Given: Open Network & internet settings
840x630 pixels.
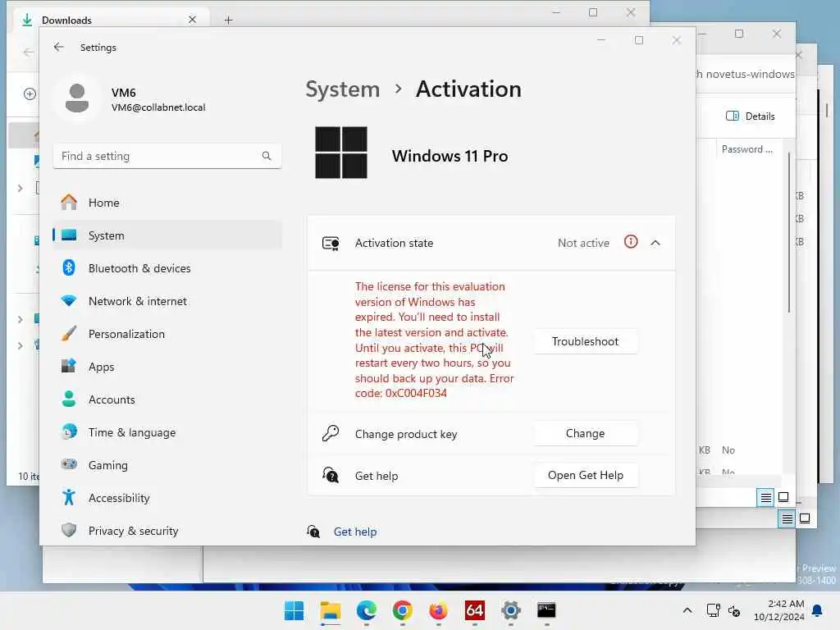Looking at the screenshot, I should [x=167, y=301].
